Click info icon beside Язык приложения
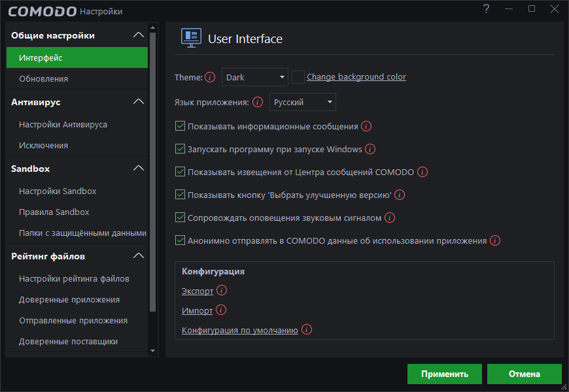Viewport: 569px width, 392px height. coord(258,102)
